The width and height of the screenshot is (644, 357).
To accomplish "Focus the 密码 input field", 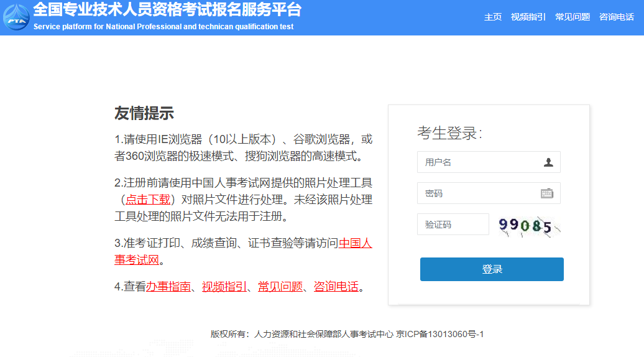I will (x=479, y=193).
